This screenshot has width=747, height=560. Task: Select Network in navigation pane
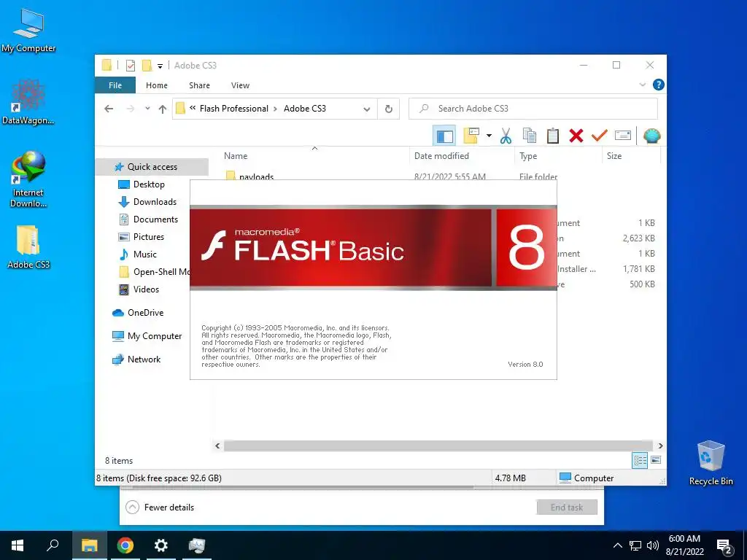click(x=144, y=359)
